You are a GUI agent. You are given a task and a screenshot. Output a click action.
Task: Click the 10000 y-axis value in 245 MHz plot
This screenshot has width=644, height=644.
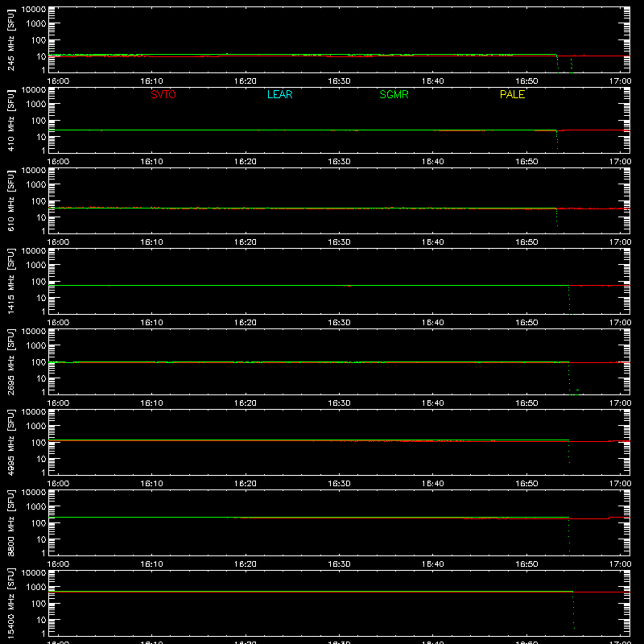pos(34,10)
